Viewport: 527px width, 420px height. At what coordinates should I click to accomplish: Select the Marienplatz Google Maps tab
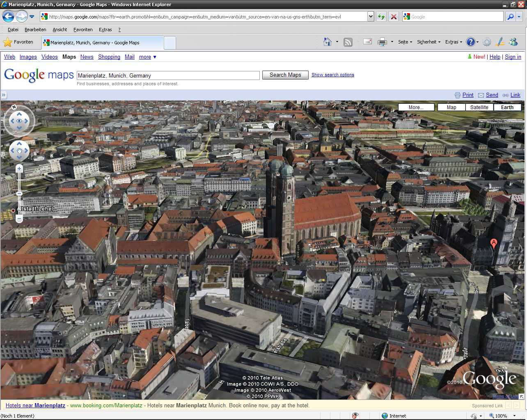(x=102, y=42)
